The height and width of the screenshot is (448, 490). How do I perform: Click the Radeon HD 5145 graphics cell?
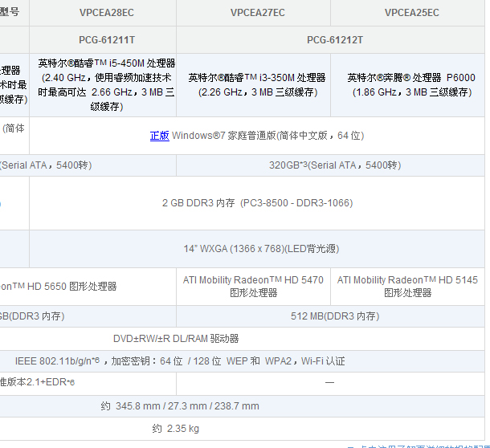coord(408,287)
